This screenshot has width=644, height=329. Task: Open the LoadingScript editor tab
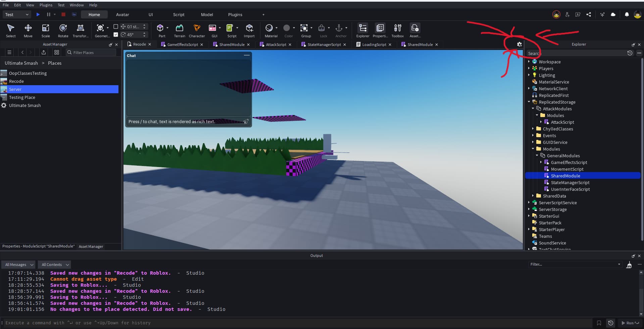pos(374,44)
